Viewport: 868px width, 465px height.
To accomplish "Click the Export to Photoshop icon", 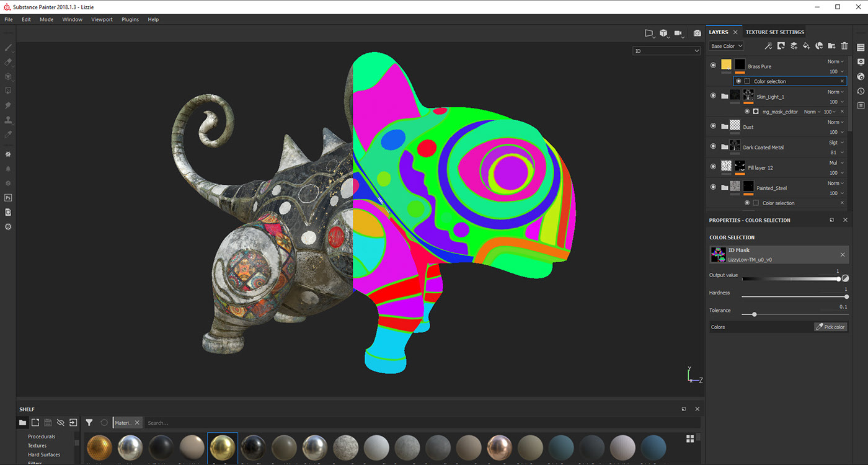I will tap(8, 198).
